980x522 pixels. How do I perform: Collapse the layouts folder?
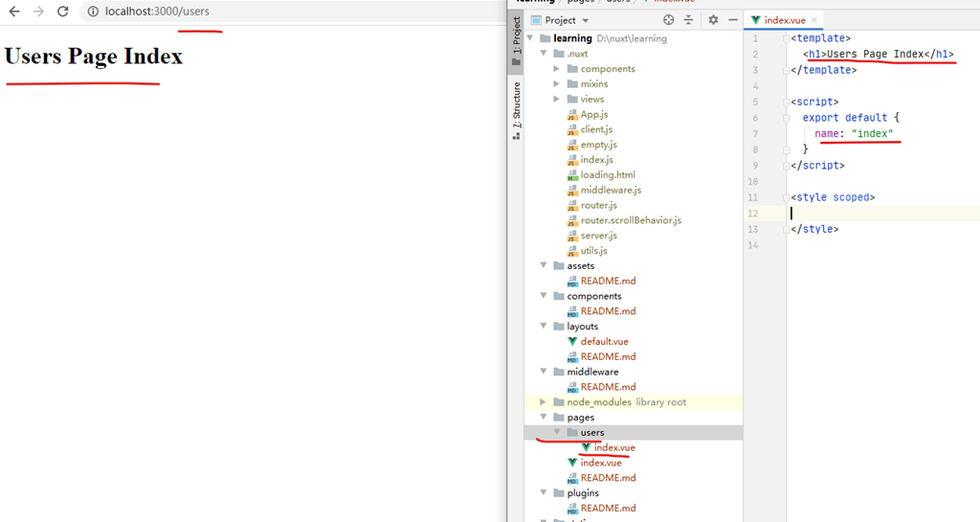pyautogui.click(x=544, y=326)
